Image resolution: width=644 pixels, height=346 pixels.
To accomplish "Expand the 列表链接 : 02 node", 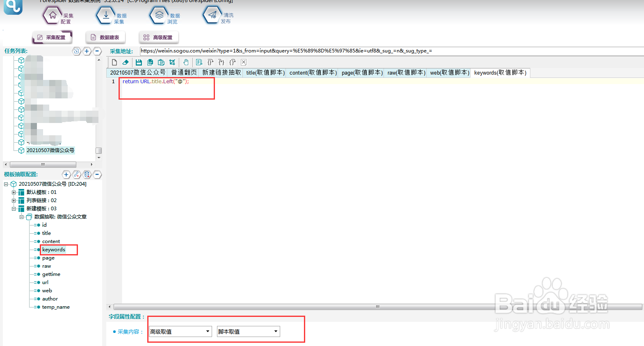I will [14, 200].
